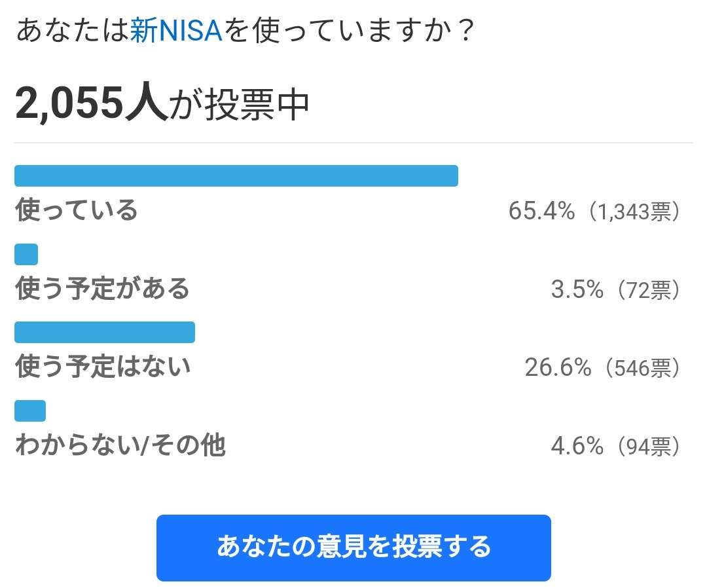Click the poll question あなたは新NISAを使っていますか
The image size is (707, 588).
[x=245, y=31]
